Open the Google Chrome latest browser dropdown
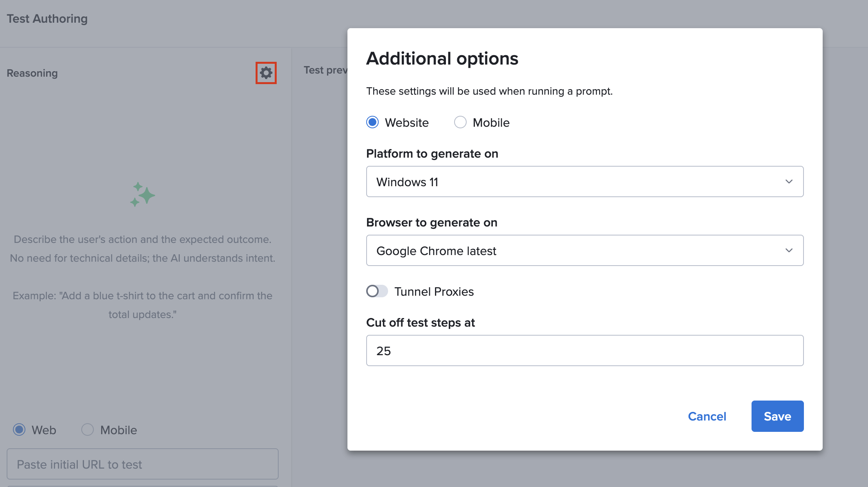Screen dimensions: 868x487 pos(584,250)
